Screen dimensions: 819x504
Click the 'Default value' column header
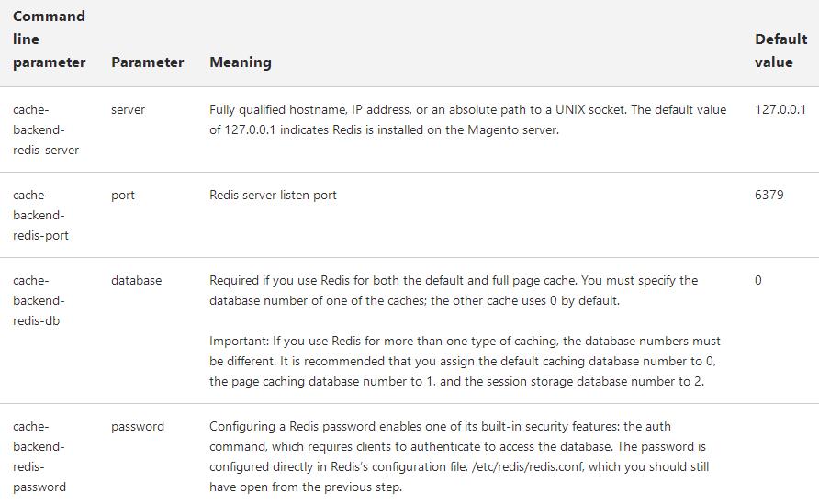(780, 50)
